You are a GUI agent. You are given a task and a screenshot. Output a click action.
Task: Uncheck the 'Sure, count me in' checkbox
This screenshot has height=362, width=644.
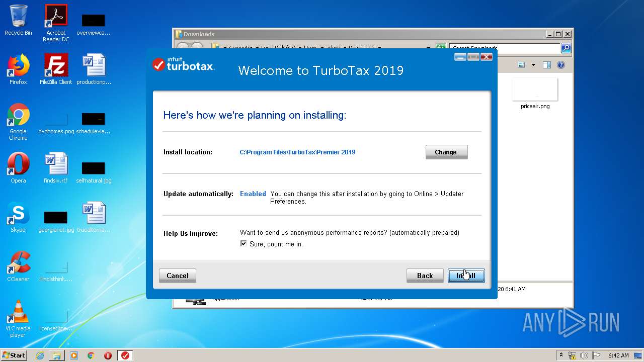click(244, 244)
